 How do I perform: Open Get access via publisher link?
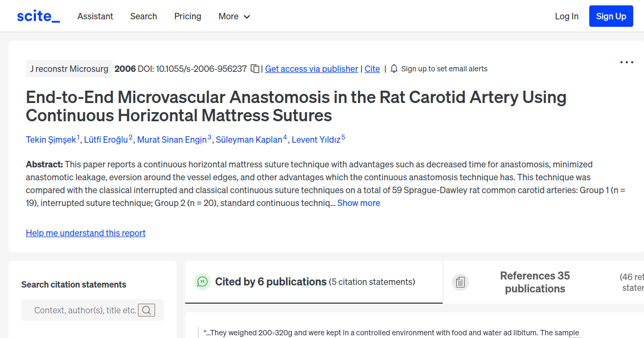pos(311,69)
